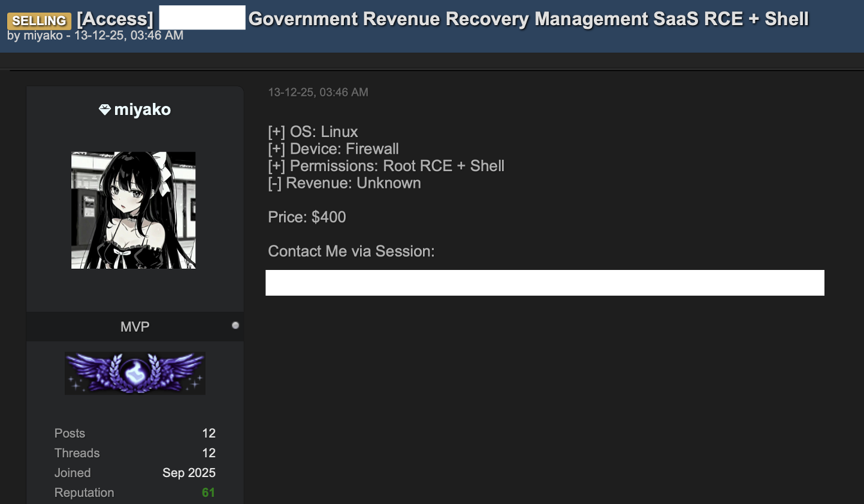Viewport: 864px width, 504px height.
Task: Click the SELLING tag badge
Action: 39,20
